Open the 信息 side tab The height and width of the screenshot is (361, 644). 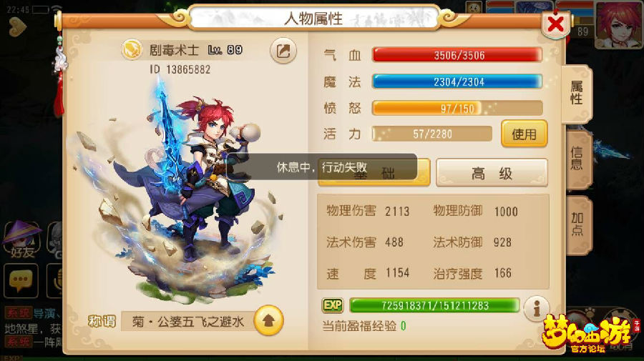pos(578,159)
